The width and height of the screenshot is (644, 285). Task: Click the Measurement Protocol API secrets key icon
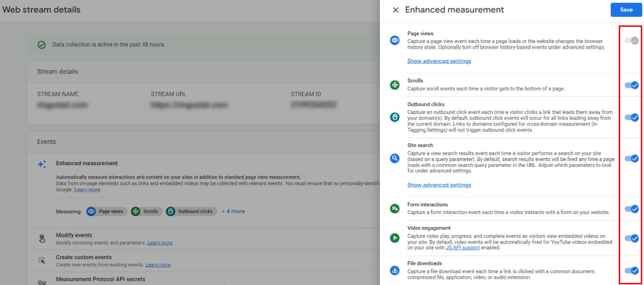coord(42,282)
